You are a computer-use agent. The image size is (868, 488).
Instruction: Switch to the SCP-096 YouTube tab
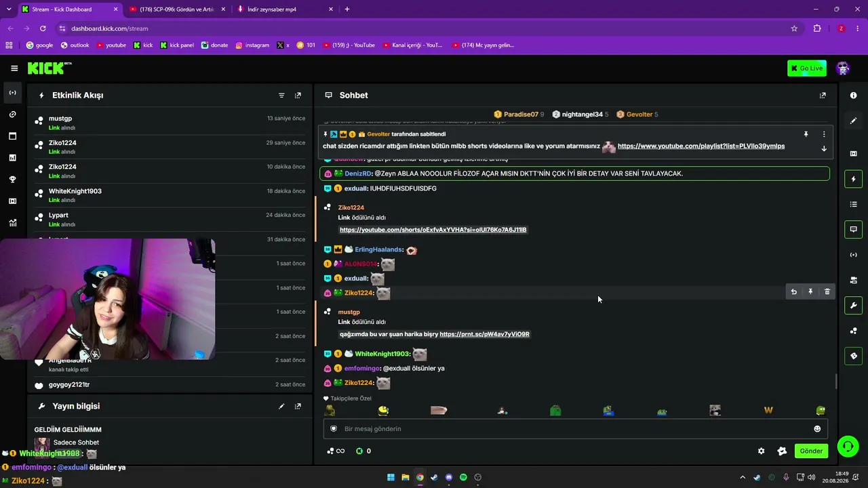coord(178,9)
